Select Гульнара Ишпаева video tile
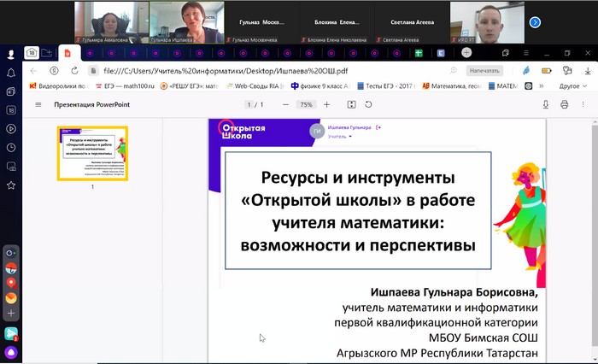This screenshot has height=364, width=598. point(186,22)
